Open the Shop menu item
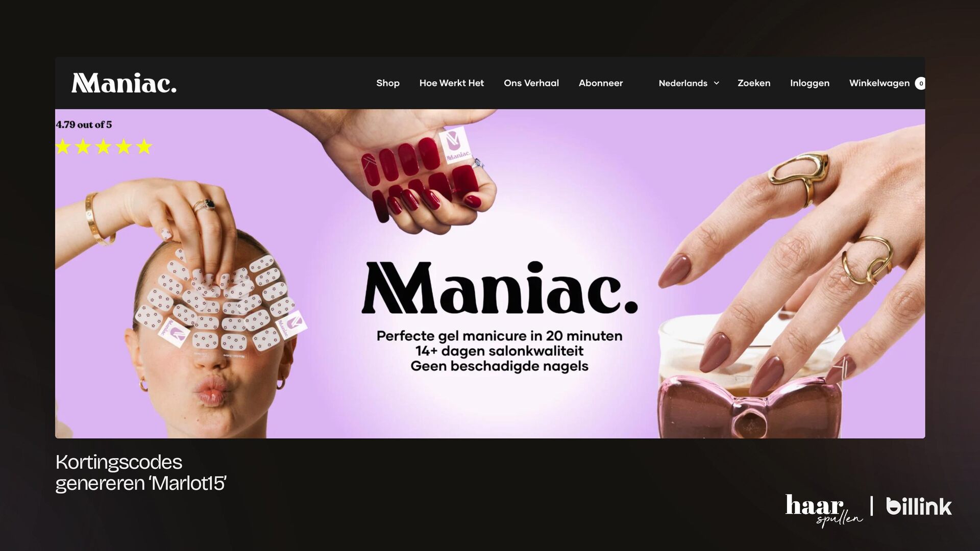This screenshot has width=980, height=551. 388,83
